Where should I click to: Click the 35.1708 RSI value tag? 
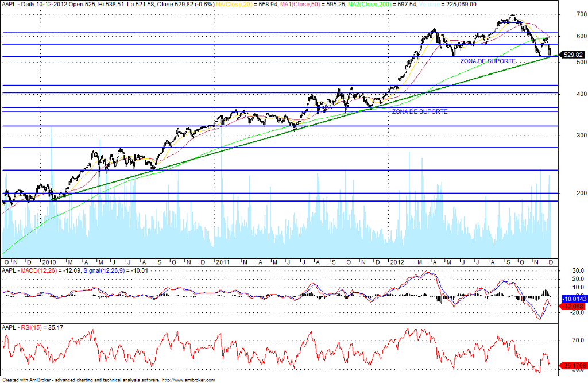click(574, 366)
